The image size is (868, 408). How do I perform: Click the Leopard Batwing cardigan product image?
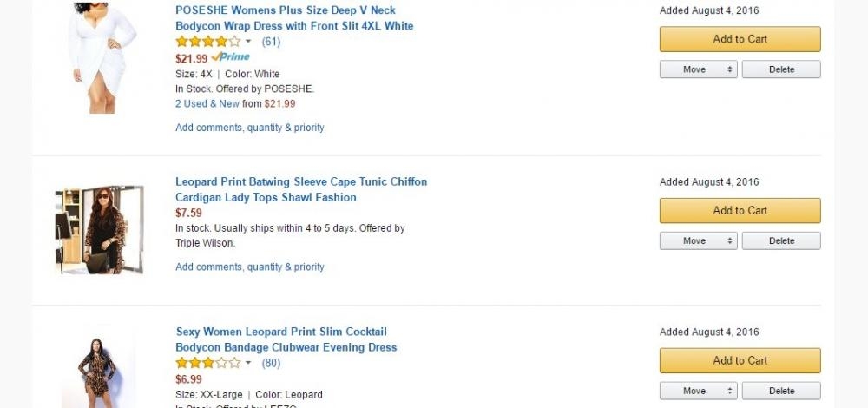tap(99, 229)
